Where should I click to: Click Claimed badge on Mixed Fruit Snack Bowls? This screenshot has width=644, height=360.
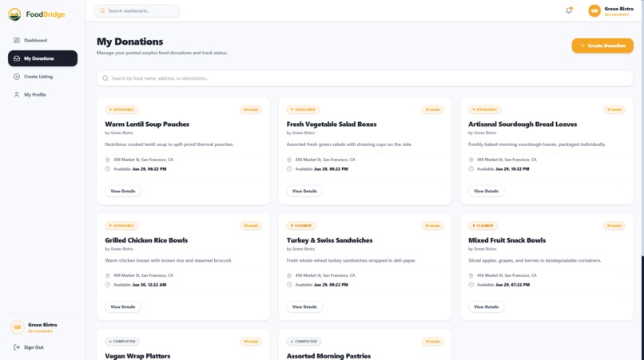(x=483, y=225)
